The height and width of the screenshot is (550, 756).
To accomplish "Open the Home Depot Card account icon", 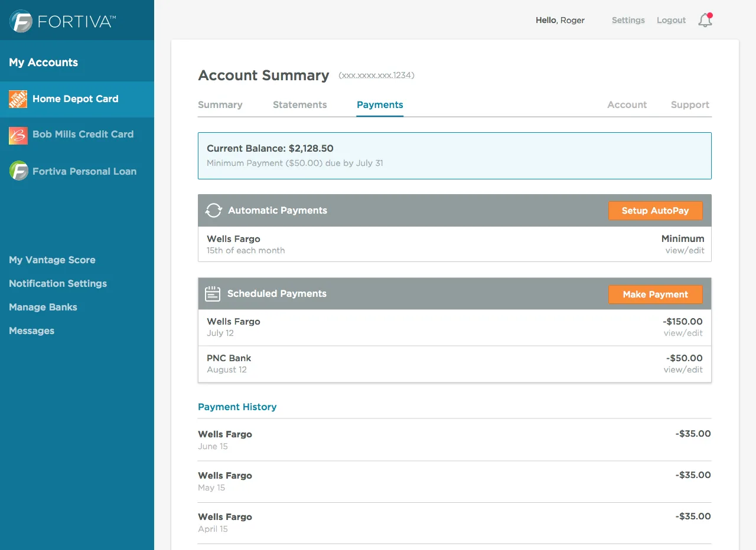I will point(18,99).
